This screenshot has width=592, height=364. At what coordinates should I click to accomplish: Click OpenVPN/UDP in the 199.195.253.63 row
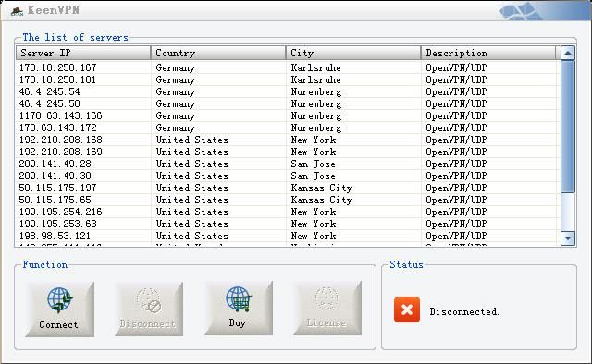point(456,224)
